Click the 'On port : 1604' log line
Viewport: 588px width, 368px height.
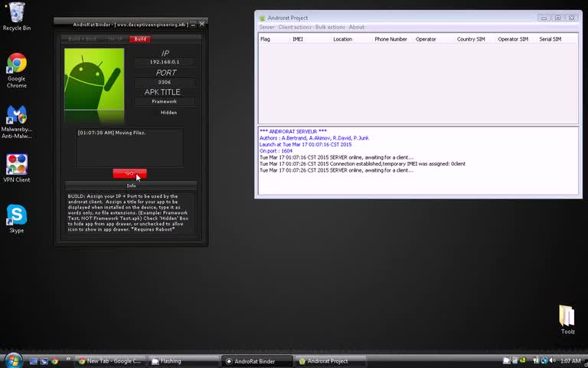(276, 150)
